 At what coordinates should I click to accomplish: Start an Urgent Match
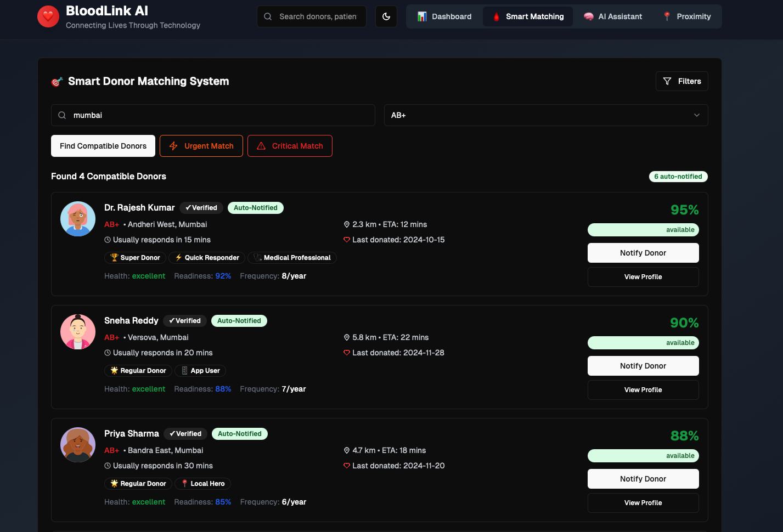tap(201, 146)
